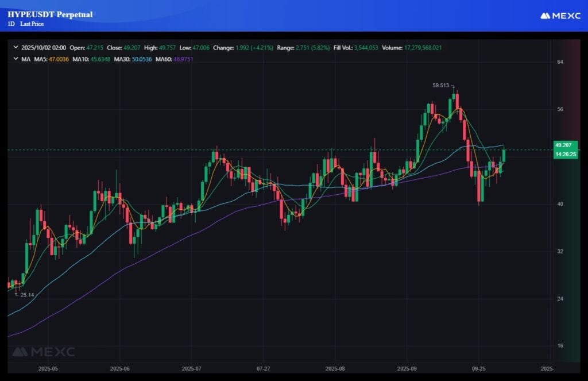The image size is (588, 381).
Task: Click the MA5 legend value
Action: coord(57,59)
